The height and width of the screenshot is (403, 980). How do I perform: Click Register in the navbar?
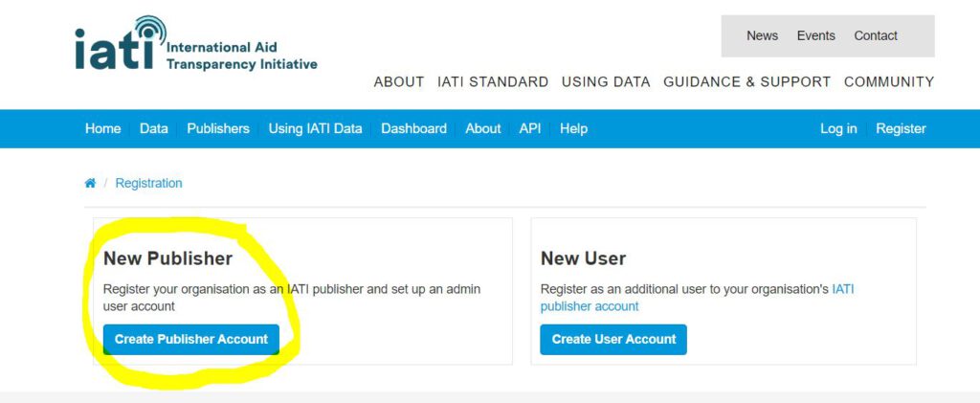(901, 128)
